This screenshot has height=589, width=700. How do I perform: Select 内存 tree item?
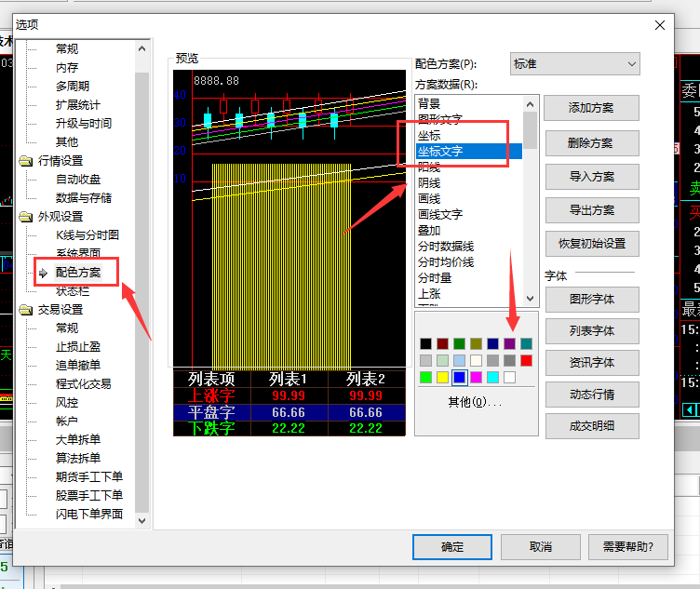tap(67, 67)
